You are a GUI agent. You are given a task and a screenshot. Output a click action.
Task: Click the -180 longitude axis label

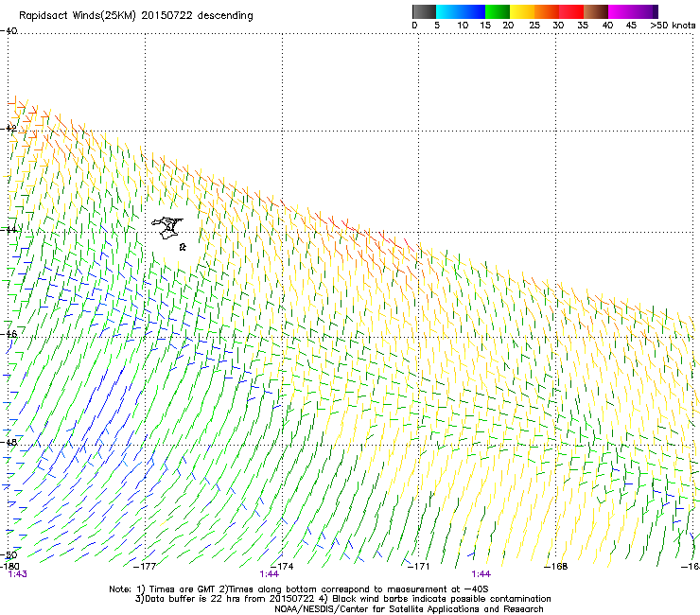click(9, 567)
